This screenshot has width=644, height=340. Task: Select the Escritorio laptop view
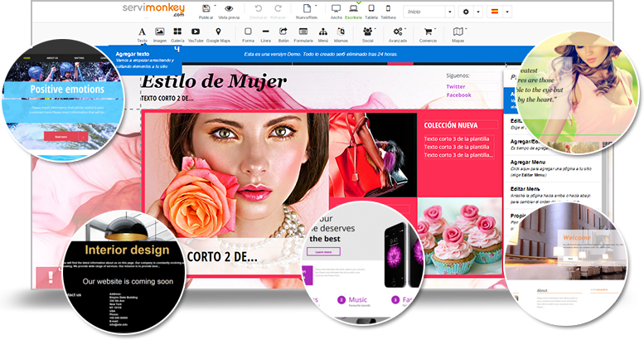353,8
